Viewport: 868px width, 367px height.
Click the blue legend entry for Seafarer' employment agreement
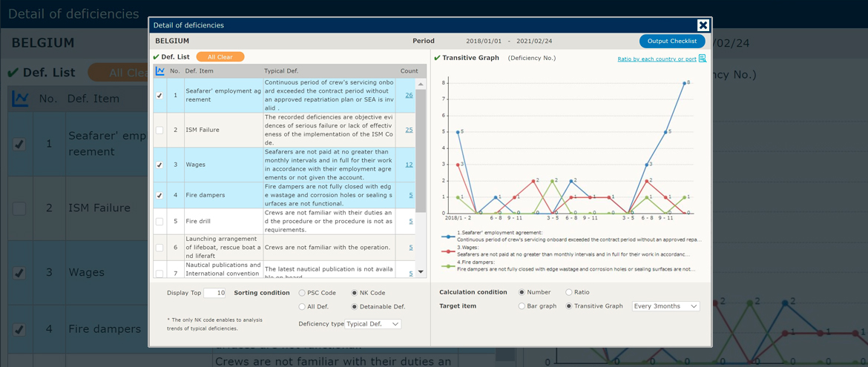(x=573, y=237)
